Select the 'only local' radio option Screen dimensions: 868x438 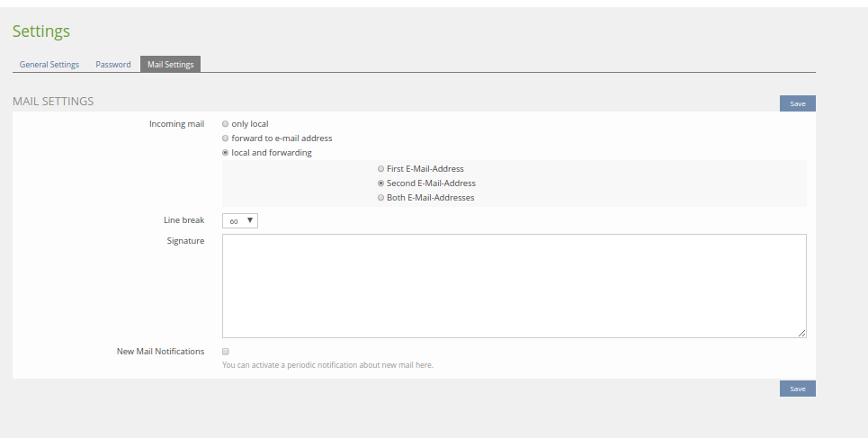[x=226, y=124]
